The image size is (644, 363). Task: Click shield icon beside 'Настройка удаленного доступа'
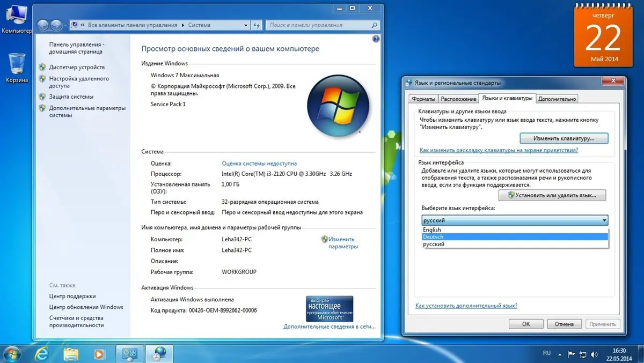pyautogui.click(x=42, y=79)
